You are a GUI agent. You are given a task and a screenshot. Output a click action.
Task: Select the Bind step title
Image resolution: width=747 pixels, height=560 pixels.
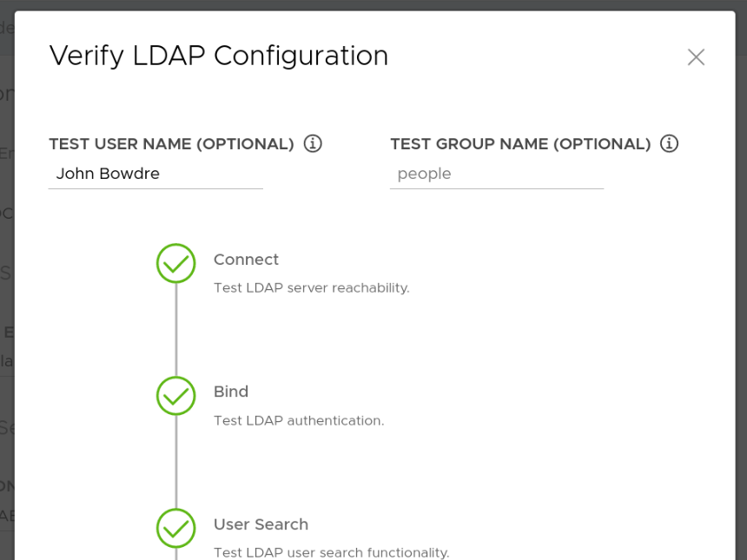231,392
